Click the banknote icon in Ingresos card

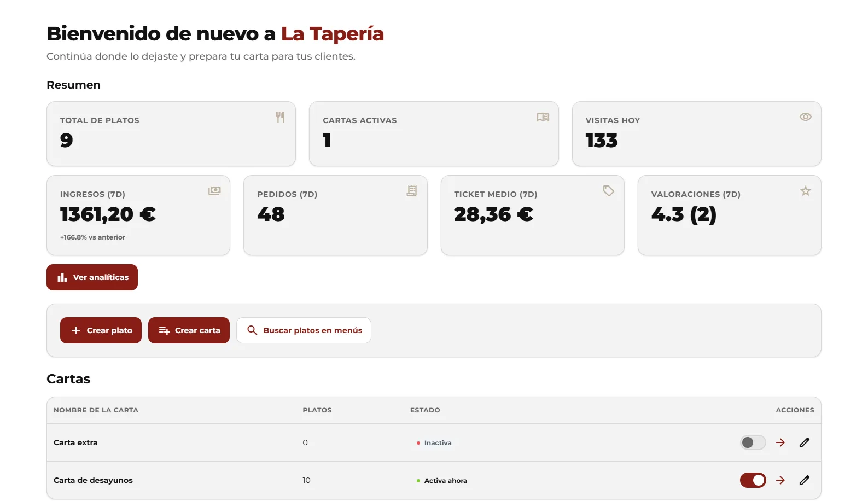click(x=214, y=191)
